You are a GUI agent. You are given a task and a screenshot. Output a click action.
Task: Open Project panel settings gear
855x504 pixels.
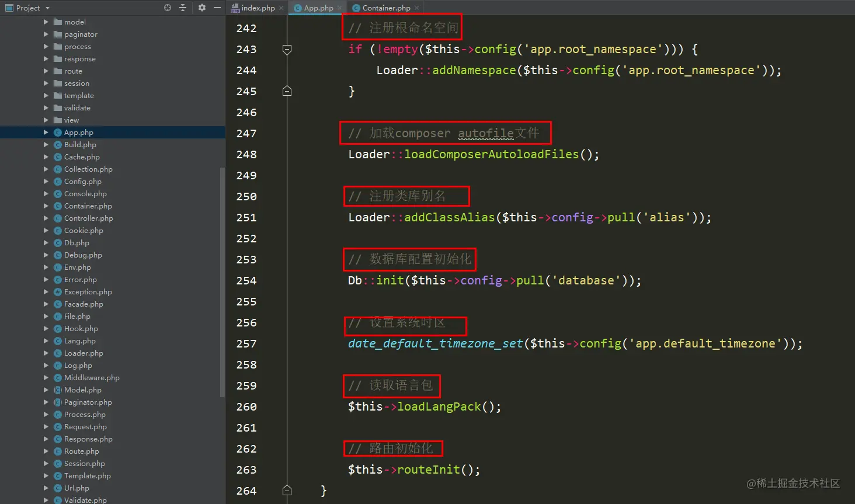click(202, 8)
